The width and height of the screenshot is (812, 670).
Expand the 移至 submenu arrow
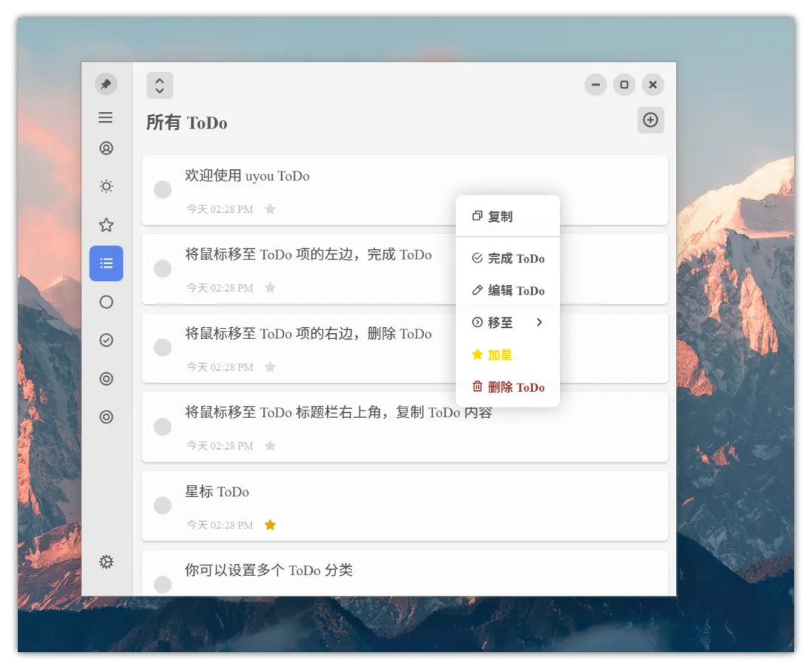(540, 323)
